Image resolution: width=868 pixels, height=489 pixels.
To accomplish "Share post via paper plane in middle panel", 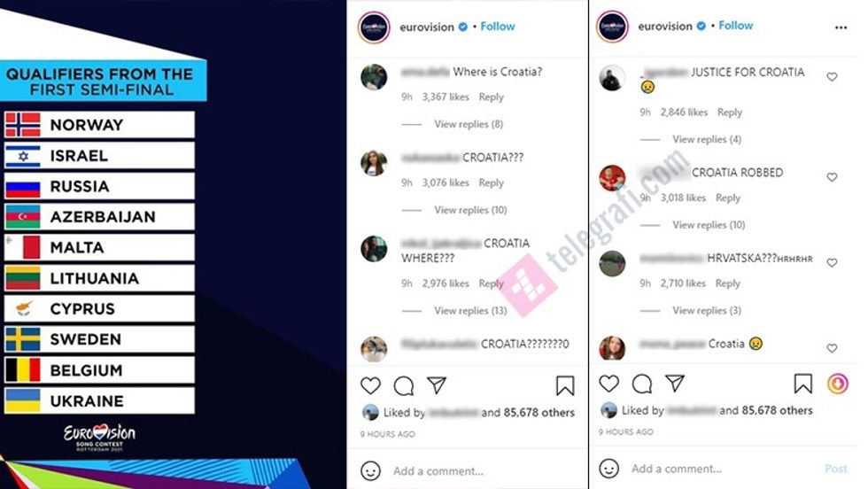I will click(x=436, y=384).
